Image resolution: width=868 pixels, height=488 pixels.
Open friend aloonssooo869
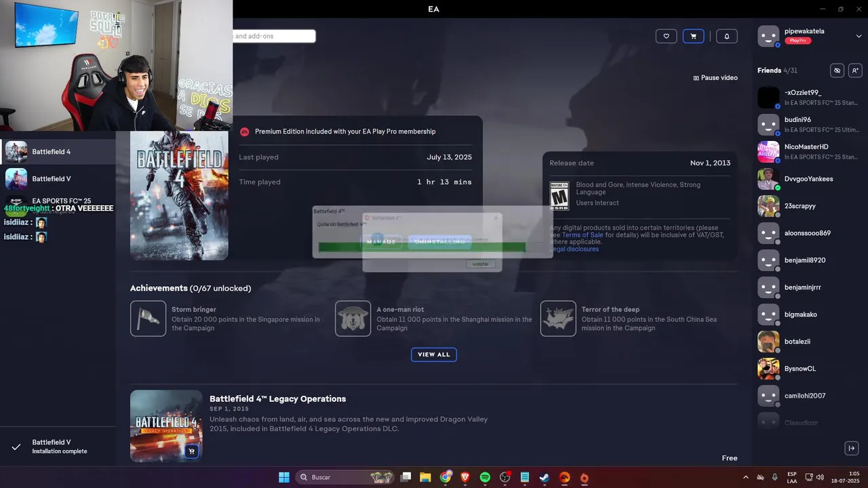click(x=810, y=233)
